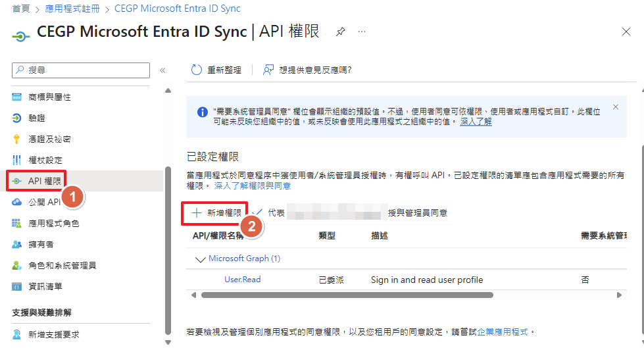
Task: Click the refresh icon labeled 重新整理
Action: (197, 70)
